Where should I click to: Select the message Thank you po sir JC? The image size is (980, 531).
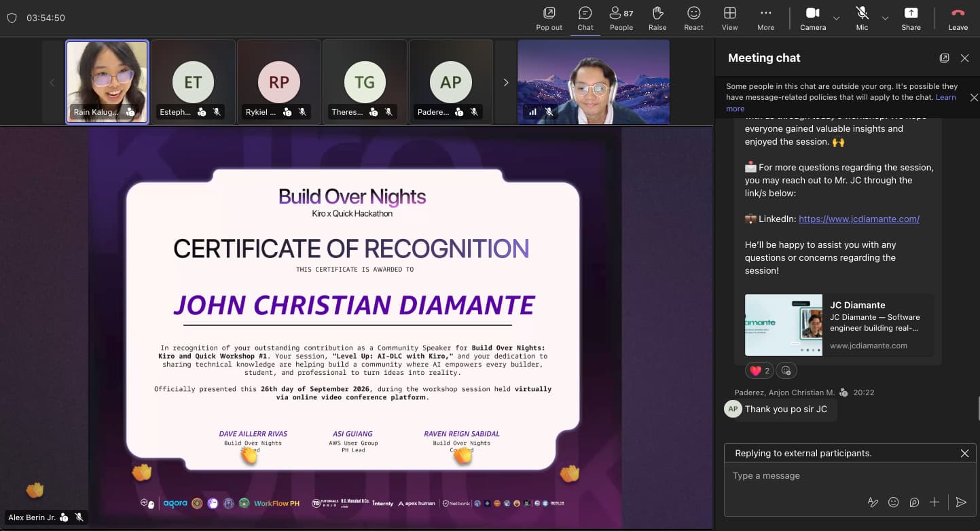click(786, 409)
